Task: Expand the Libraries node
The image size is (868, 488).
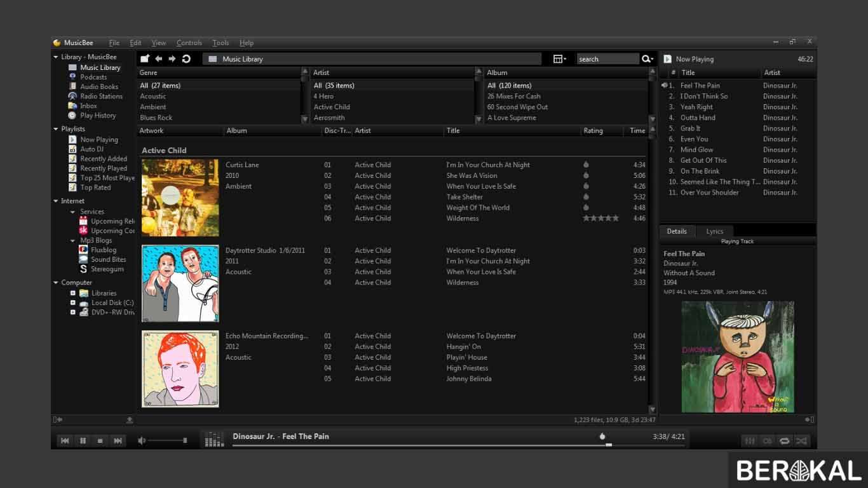Action: click(x=72, y=293)
